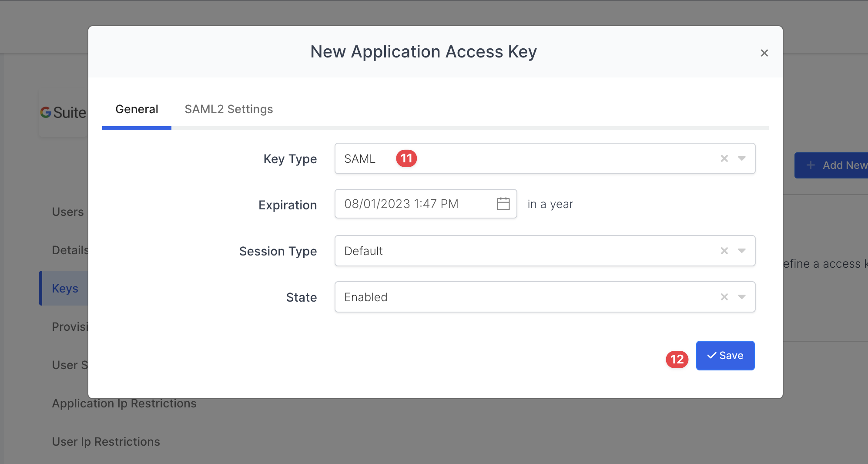The height and width of the screenshot is (464, 868).
Task: Click the Expiration date input field
Action: pos(413,204)
